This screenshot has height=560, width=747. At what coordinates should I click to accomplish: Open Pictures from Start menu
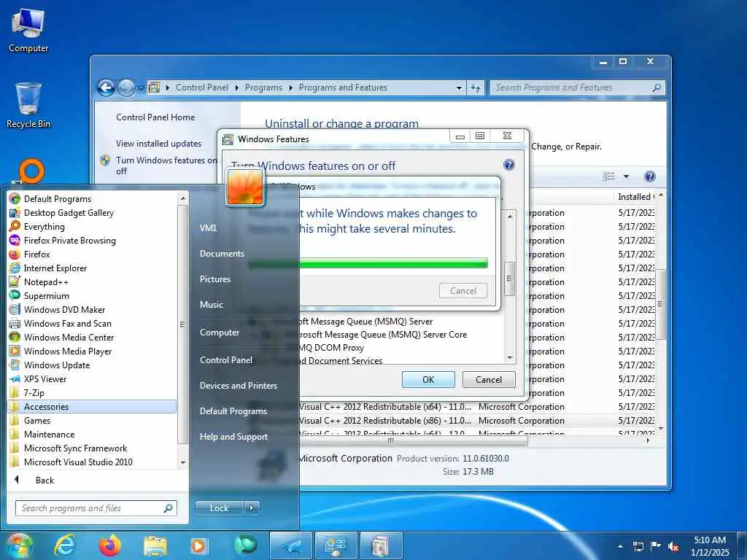point(215,279)
